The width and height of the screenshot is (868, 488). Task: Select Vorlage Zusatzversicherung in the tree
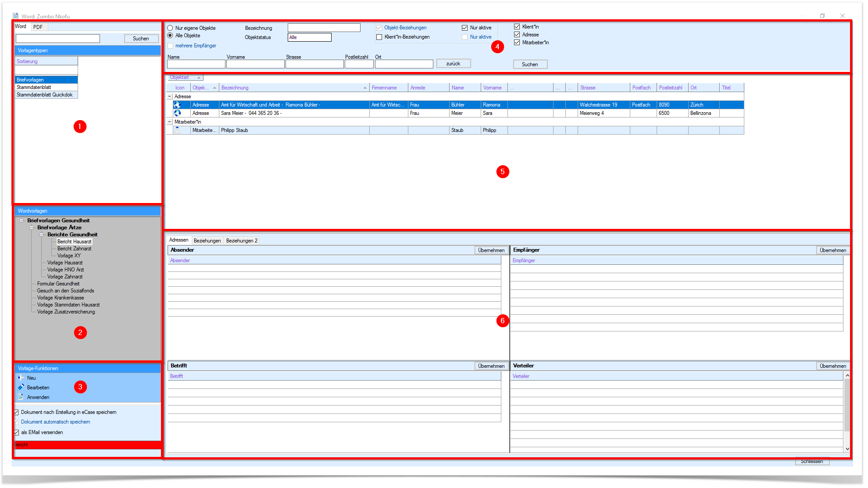click(x=66, y=312)
